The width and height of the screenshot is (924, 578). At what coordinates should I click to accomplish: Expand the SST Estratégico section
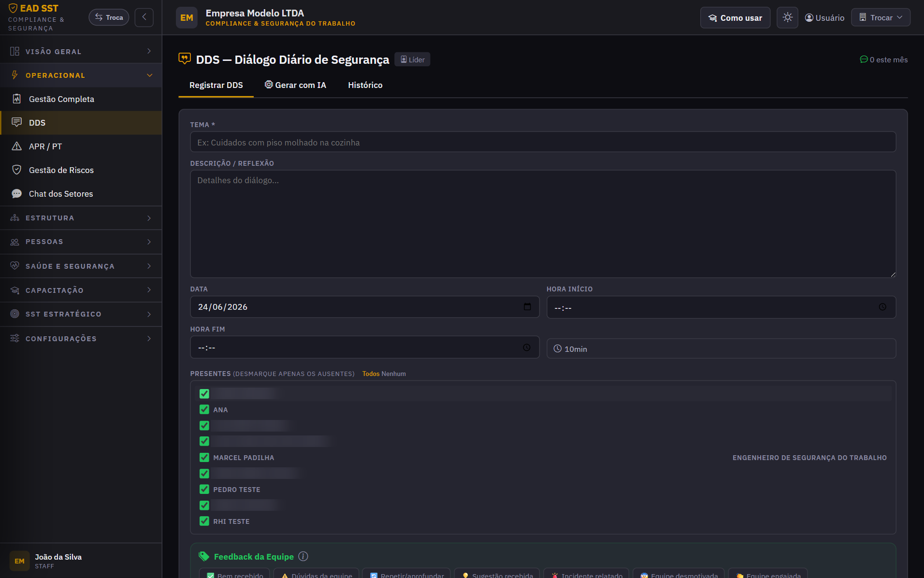(81, 314)
